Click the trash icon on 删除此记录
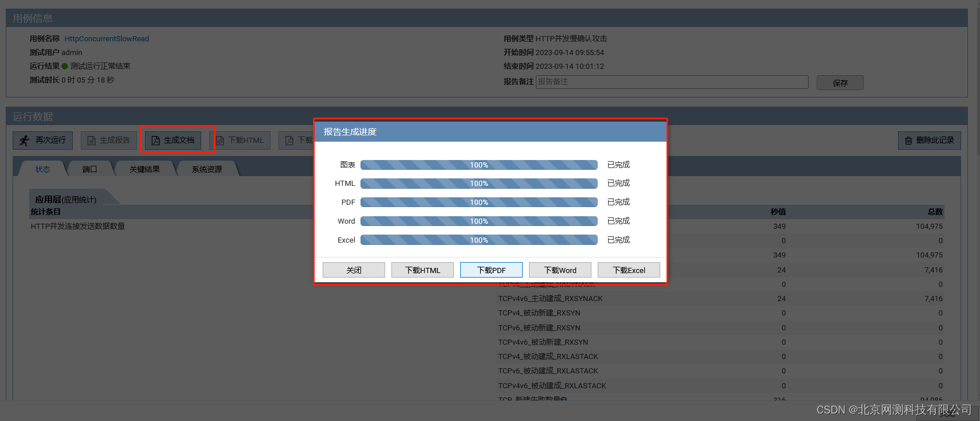The height and width of the screenshot is (421, 980). [908, 141]
